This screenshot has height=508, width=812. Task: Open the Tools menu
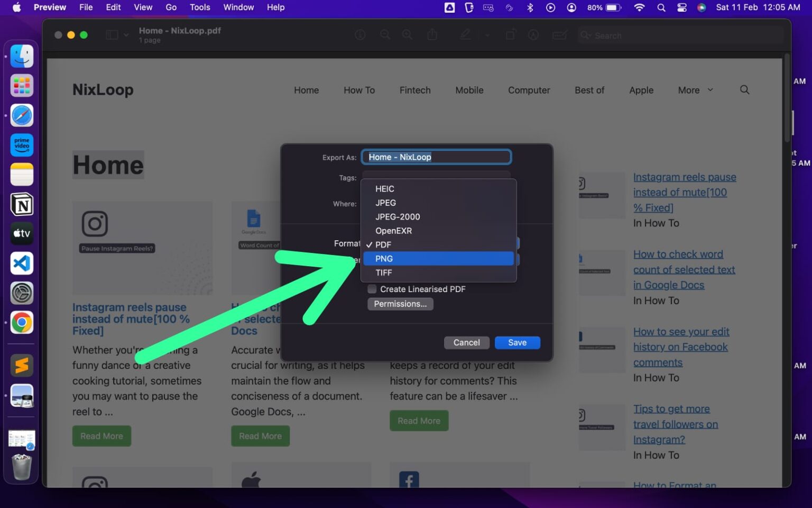point(200,7)
